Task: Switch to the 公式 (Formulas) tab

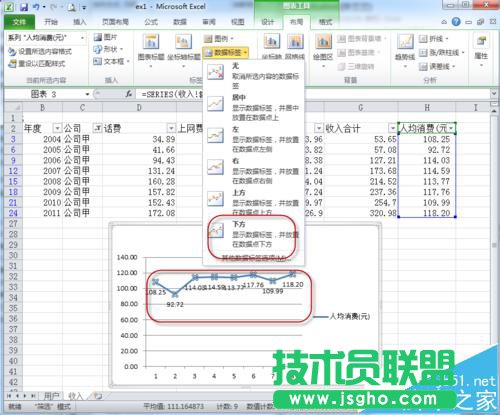Action: tap(151, 22)
